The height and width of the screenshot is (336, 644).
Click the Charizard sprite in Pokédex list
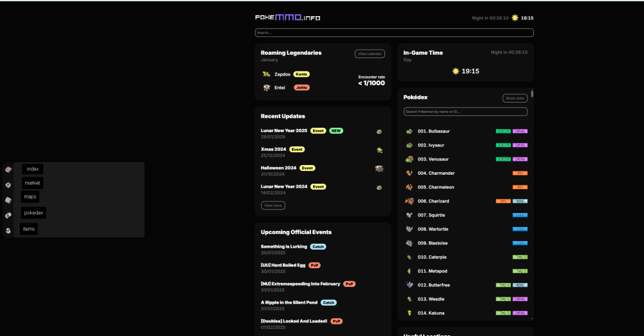point(409,201)
